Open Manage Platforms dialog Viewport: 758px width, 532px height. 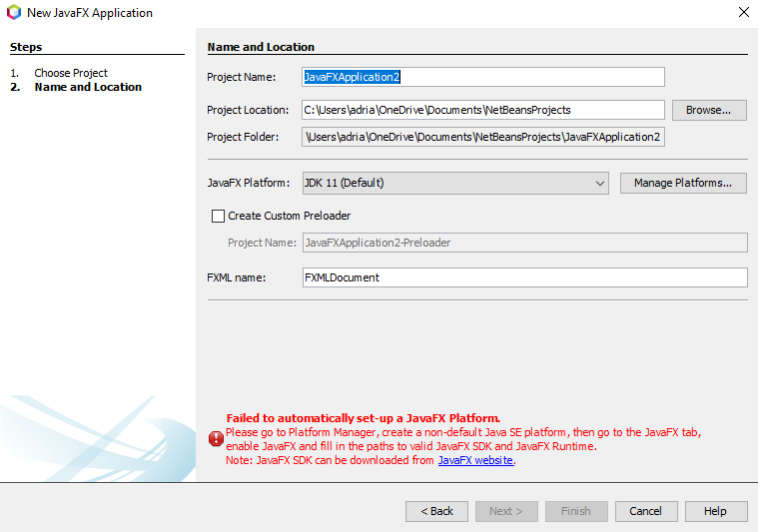click(x=683, y=184)
